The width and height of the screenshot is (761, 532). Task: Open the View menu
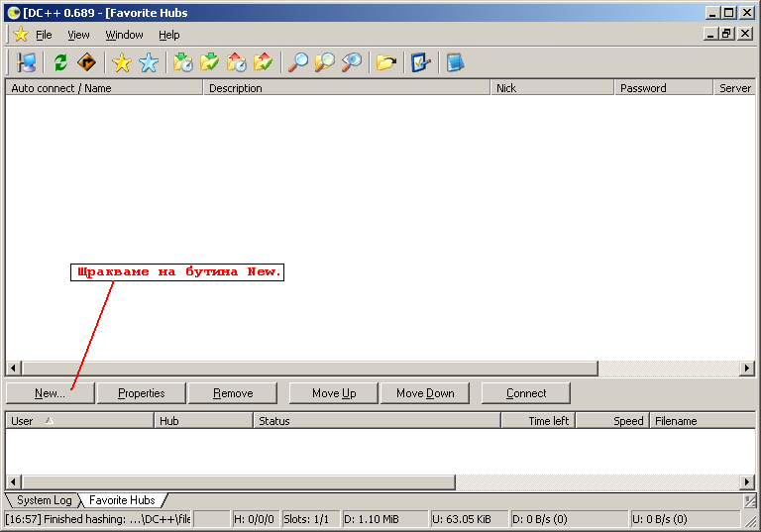point(78,35)
